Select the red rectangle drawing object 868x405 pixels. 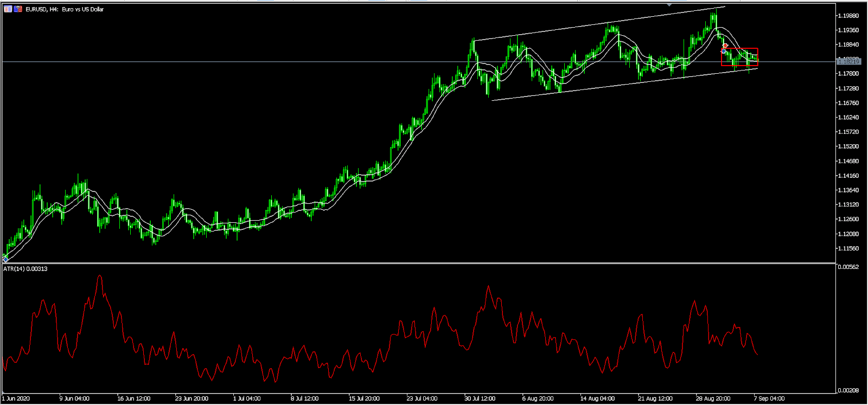coord(739,48)
